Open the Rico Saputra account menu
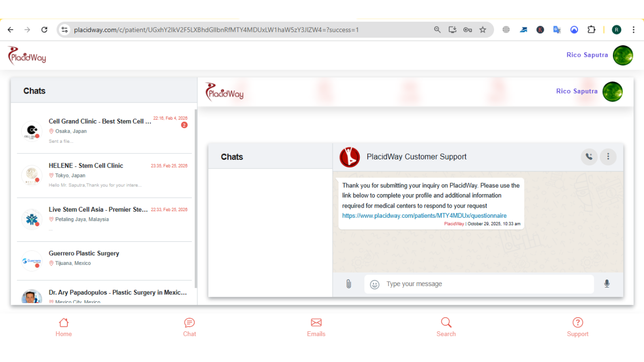This screenshot has height=362, width=644. [x=622, y=55]
